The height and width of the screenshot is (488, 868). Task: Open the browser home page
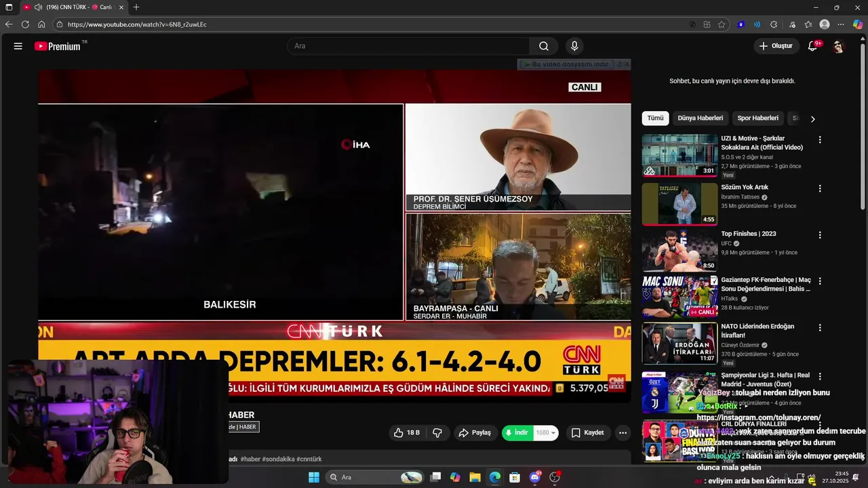[41, 24]
